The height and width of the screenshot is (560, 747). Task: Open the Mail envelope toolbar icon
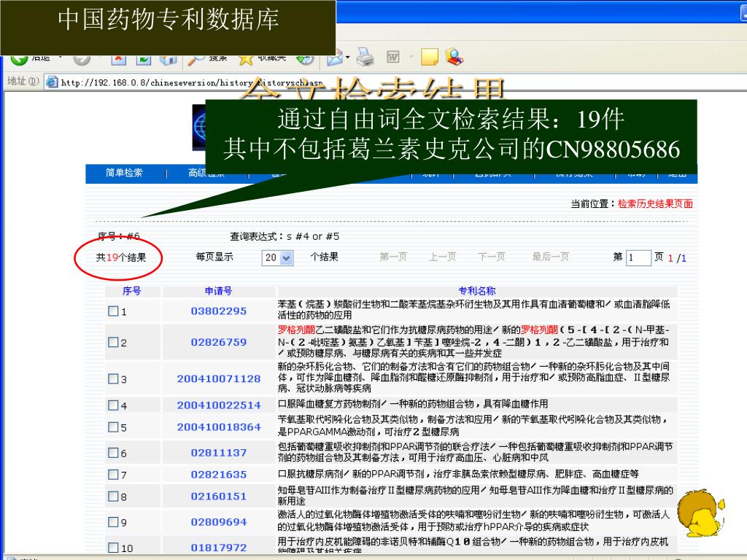pos(335,58)
